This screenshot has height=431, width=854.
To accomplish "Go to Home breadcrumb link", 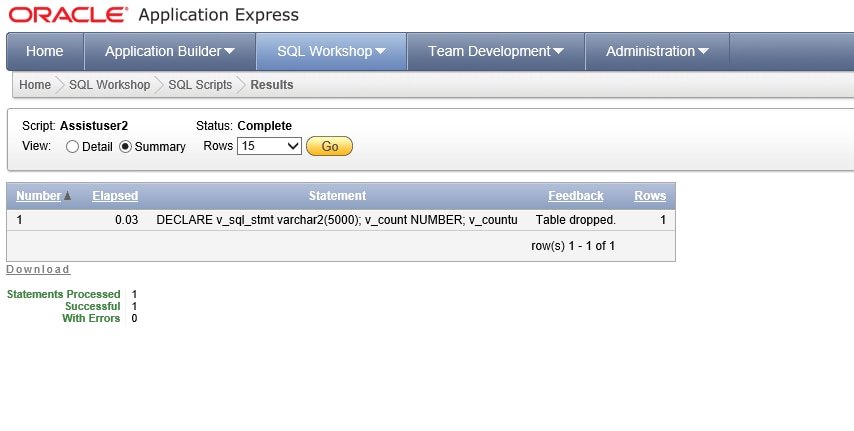I will click(35, 85).
